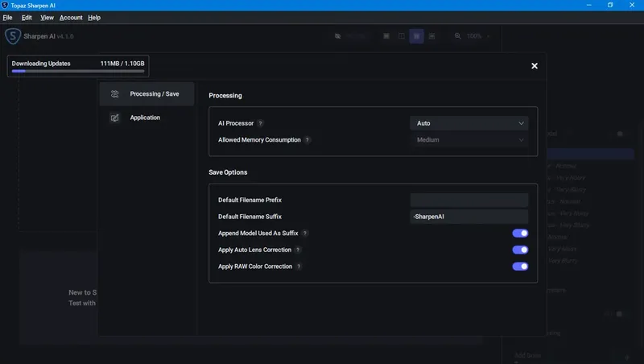Image resolution: width=644 pixels, height=364 pixels.
Task: Show help for Apply Auto Lens Correction
Action: tap(298, 250)
